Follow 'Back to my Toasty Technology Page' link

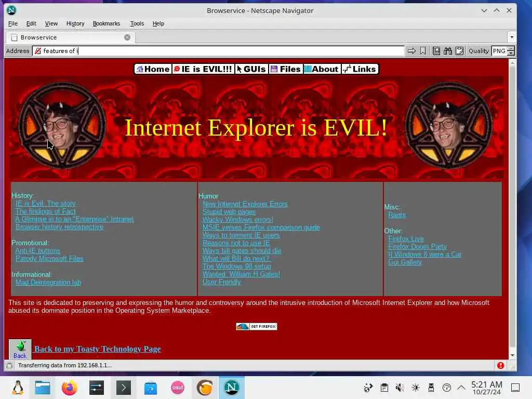pyautogui.click(x=98, y=349)
